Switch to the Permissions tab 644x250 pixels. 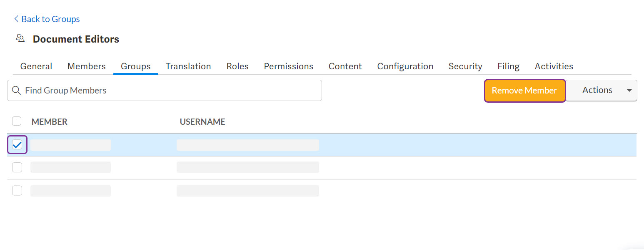click(288, 66)
